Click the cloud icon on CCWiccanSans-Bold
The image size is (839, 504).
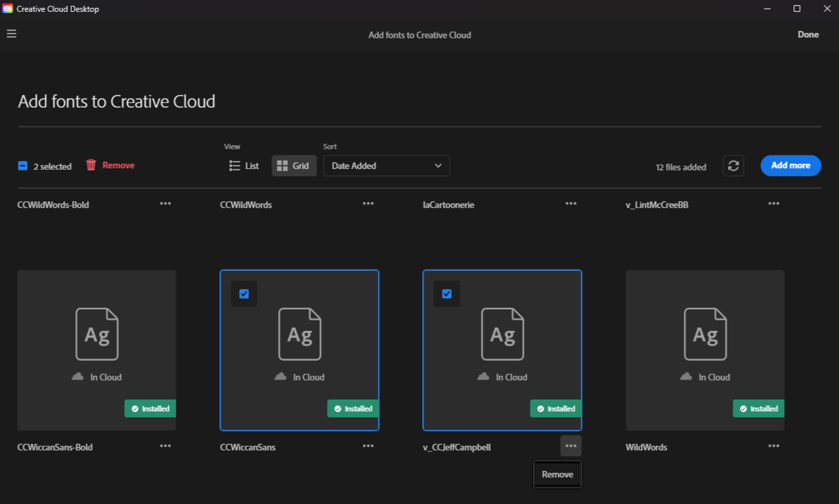pos(77,377)
